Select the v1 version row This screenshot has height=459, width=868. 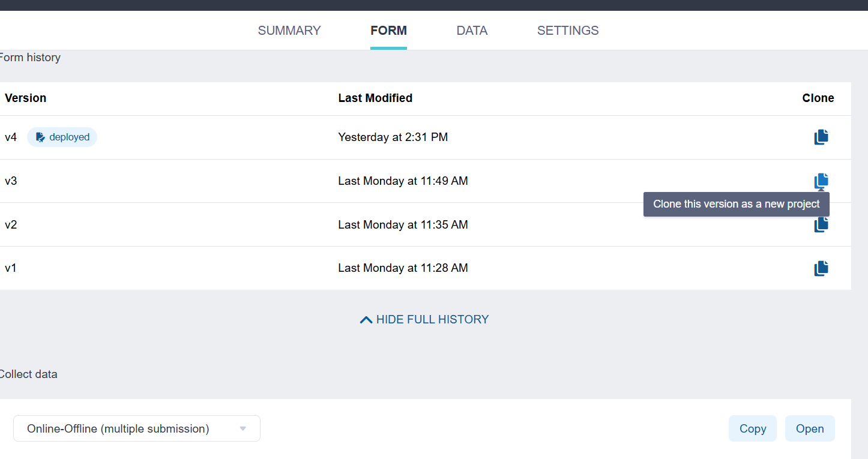point(11,268)
